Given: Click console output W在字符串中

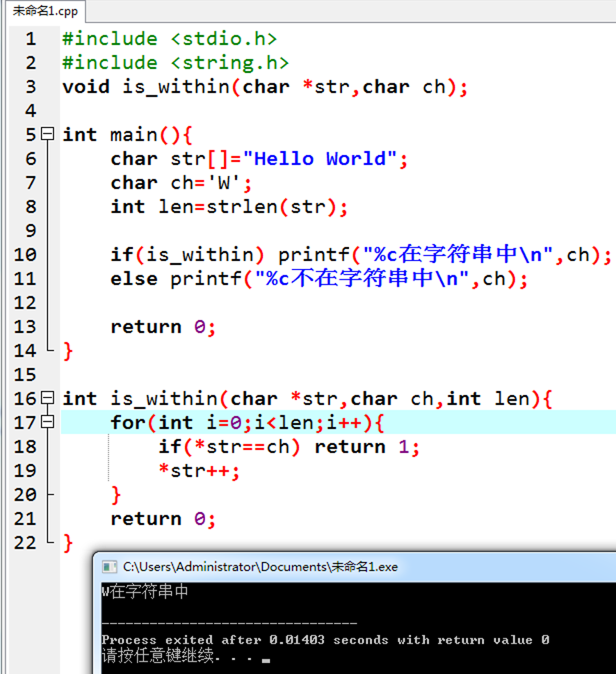Looking at the screenshot, I should (145, 592).
